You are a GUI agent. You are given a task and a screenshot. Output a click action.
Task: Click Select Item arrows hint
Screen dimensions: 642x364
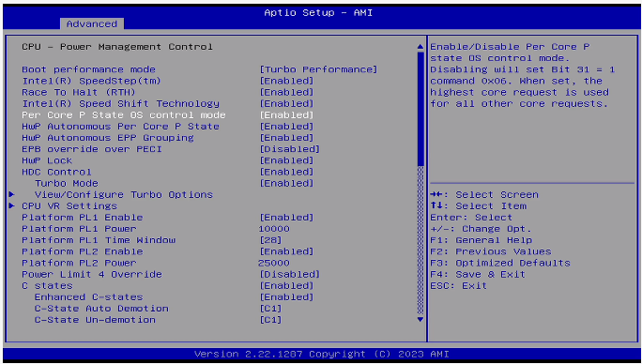[479, 206]
